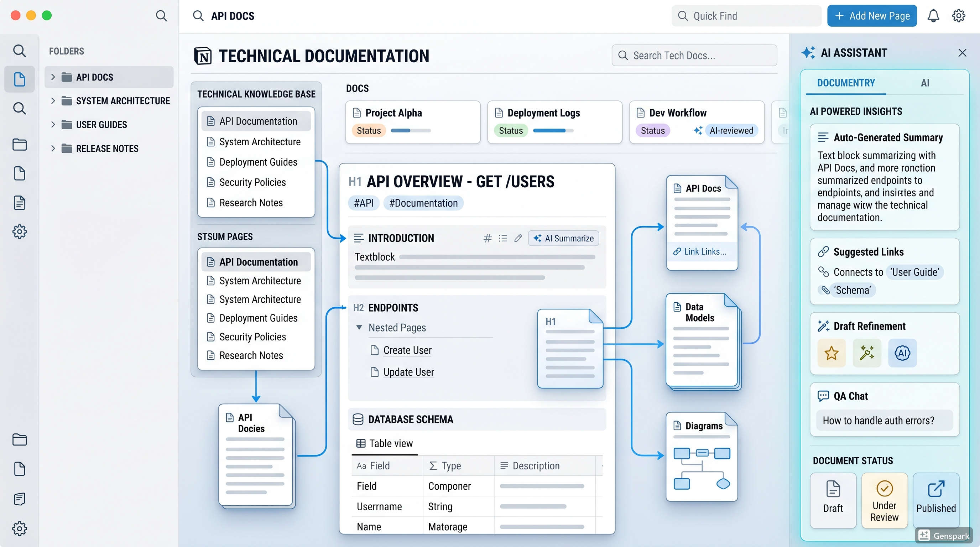Click the AI Summarize button
Image resolution: width=980 pixels, height=547 pixels.
coord(563,238)
